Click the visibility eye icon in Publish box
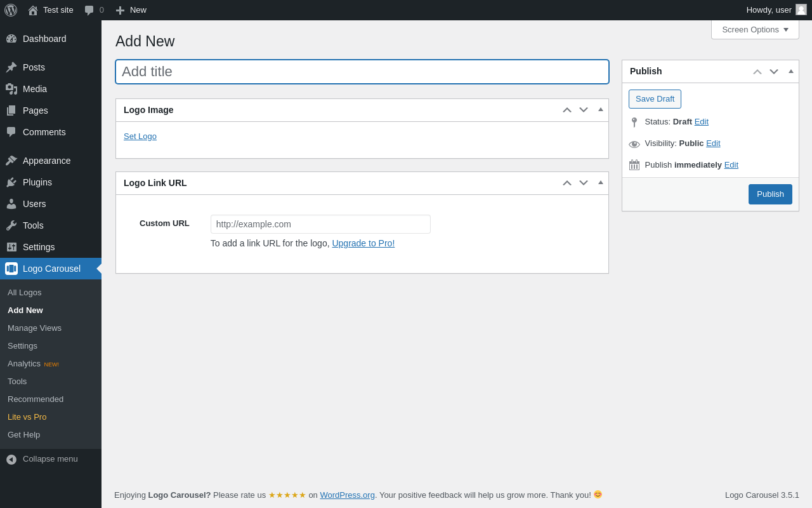 coord(634,144)
